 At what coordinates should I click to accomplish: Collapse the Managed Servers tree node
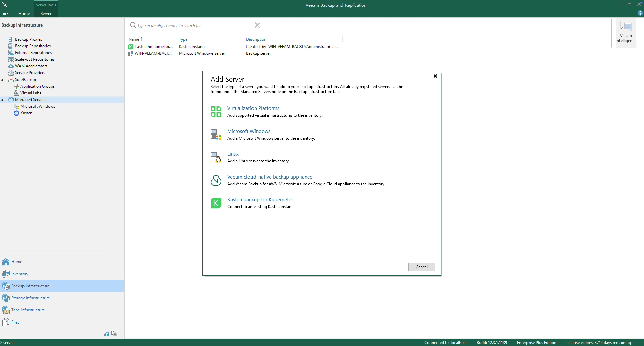click(3, 100)
